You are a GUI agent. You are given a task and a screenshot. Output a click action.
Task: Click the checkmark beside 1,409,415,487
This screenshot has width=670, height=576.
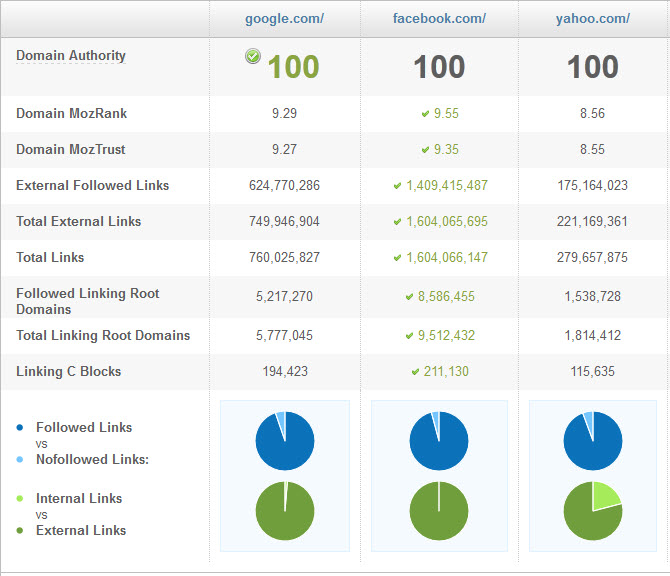[397, 185]
